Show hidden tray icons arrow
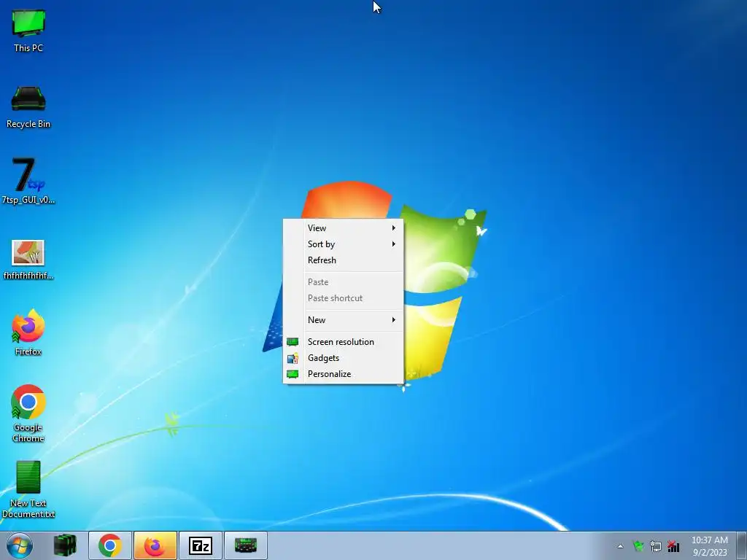 coord(620,546)
